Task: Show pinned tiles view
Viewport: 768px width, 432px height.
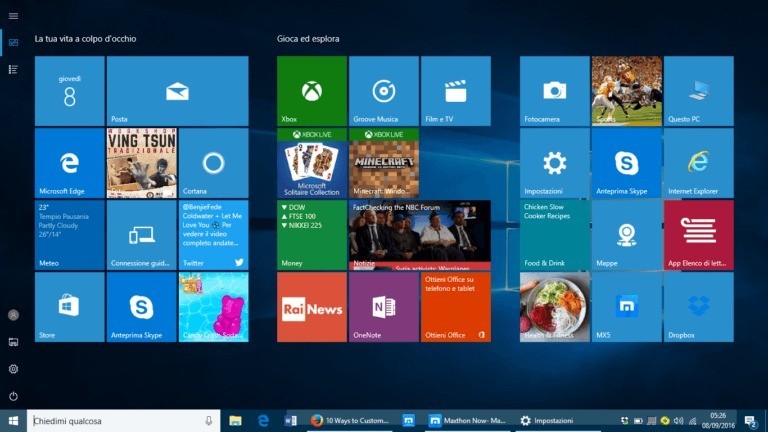Action: tap(13, 43)
